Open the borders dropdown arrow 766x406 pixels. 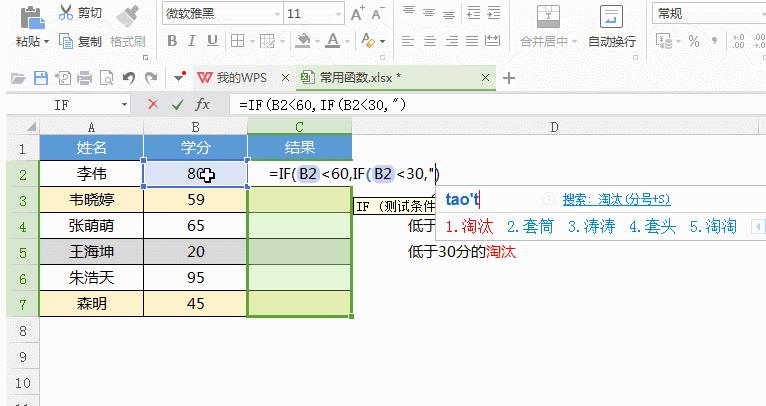click(252, 42)
